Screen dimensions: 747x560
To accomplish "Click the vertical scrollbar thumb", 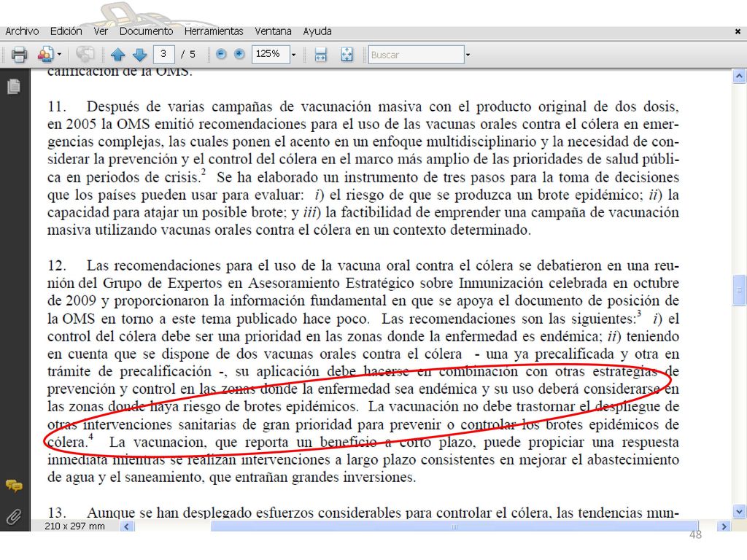I will (739, 290).
